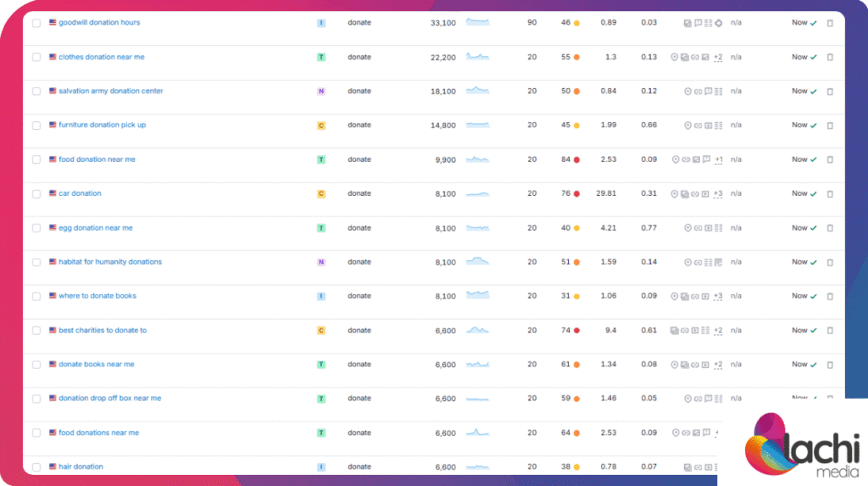Tick the checkbox next to 'hair donation'
The height and width of the screenshot is (486, 868).
pos(36,467)
